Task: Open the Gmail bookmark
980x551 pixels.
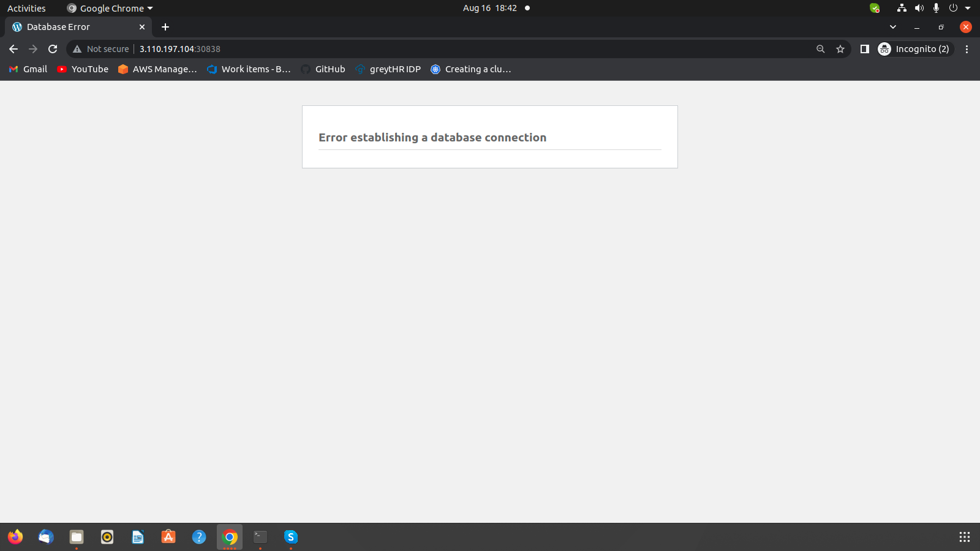Action: pos(28,69)
